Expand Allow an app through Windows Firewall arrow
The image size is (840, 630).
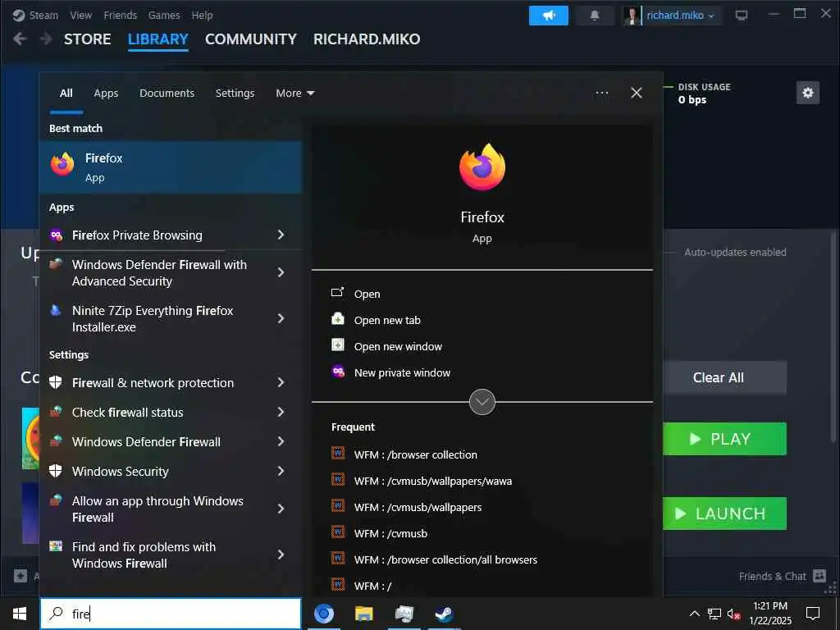click(x=281, y=509)
